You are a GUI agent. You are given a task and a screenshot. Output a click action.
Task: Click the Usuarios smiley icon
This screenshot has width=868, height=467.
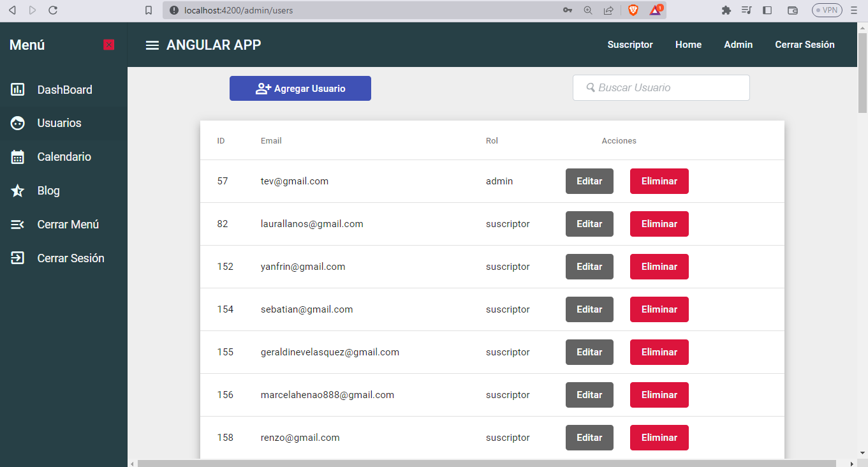(17, 122)
